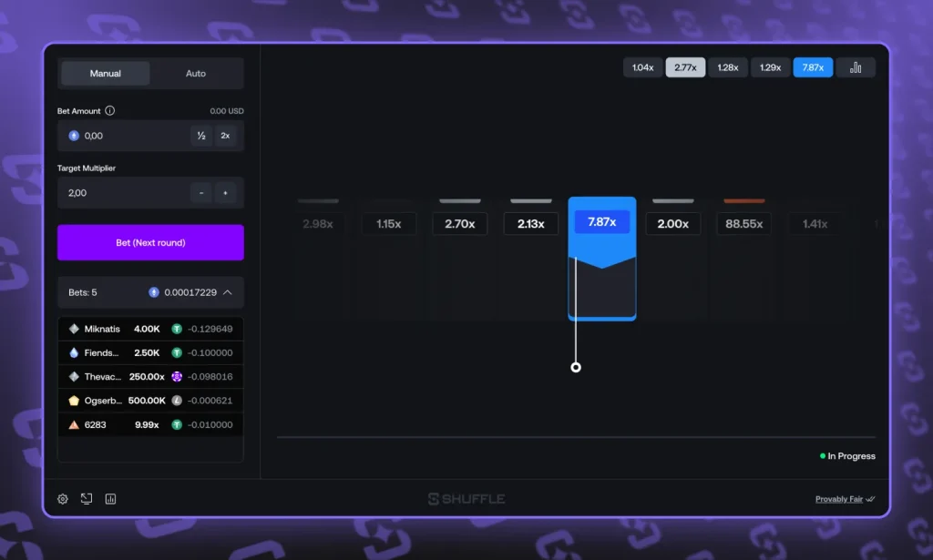Click the Ogserb... username
The width and height of the screenshot is (933, 560).
103,401
